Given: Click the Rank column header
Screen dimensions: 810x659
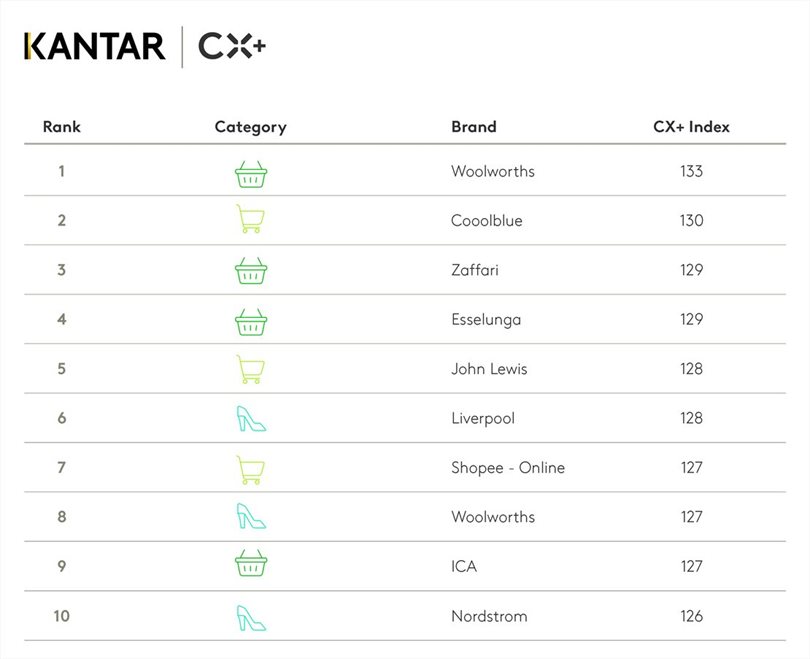Looking at the screenshot, I should (x=62, y=127).
